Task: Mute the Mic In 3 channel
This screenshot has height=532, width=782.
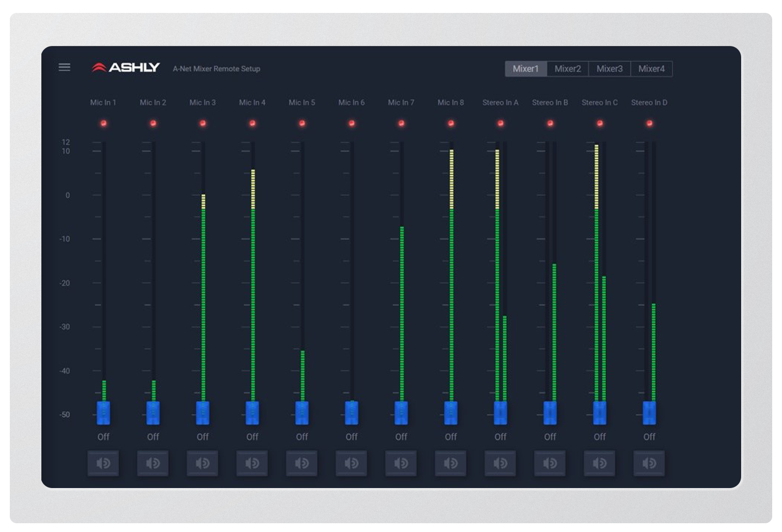Action: click(202, 463)
